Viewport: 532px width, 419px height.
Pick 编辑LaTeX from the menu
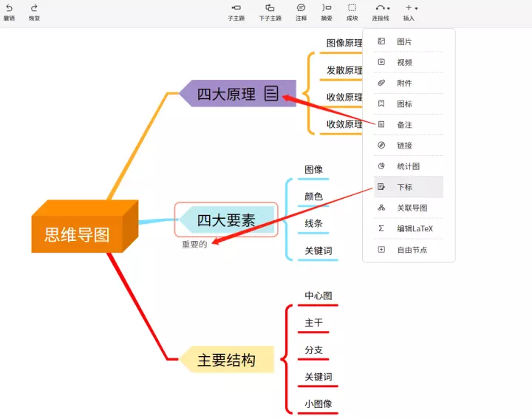[x=415, y=228]
